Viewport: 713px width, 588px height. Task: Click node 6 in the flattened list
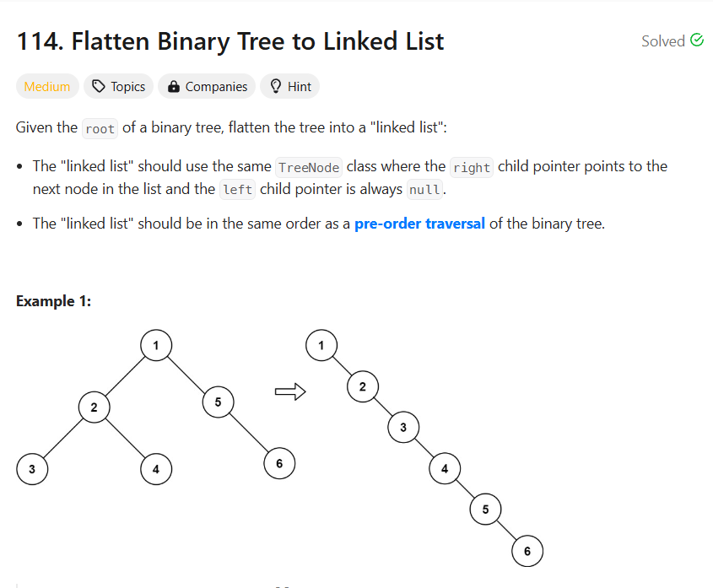(527, 551)
